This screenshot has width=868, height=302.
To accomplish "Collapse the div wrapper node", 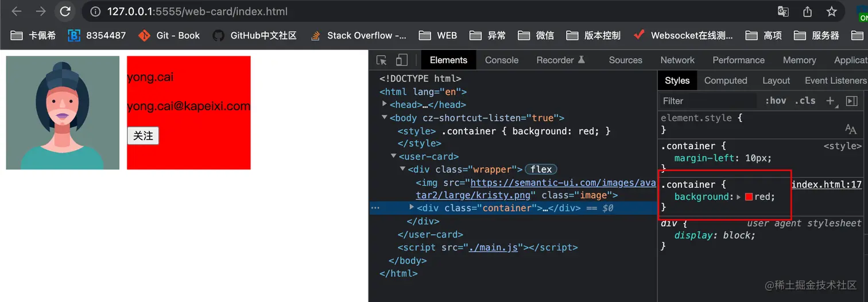I will 403,169.
